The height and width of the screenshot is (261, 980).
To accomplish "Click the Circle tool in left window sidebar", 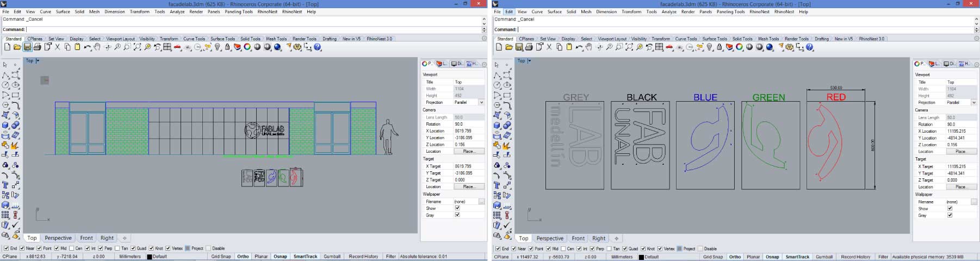I will (x=5, y=85).
